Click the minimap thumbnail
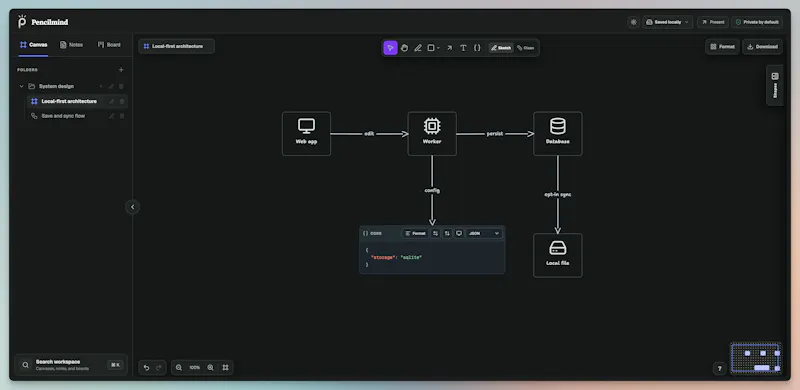This screenshot has height=390, width=800. (x=756, y=358)
